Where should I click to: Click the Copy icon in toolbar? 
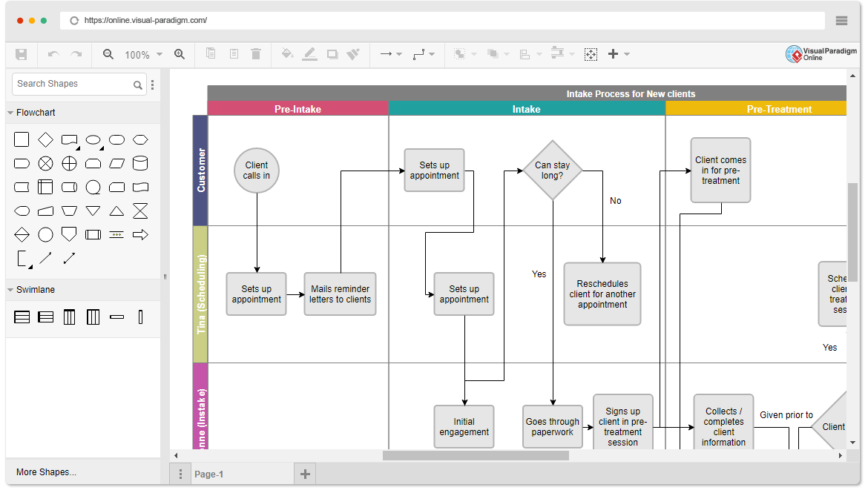click(x=211, y=53)
